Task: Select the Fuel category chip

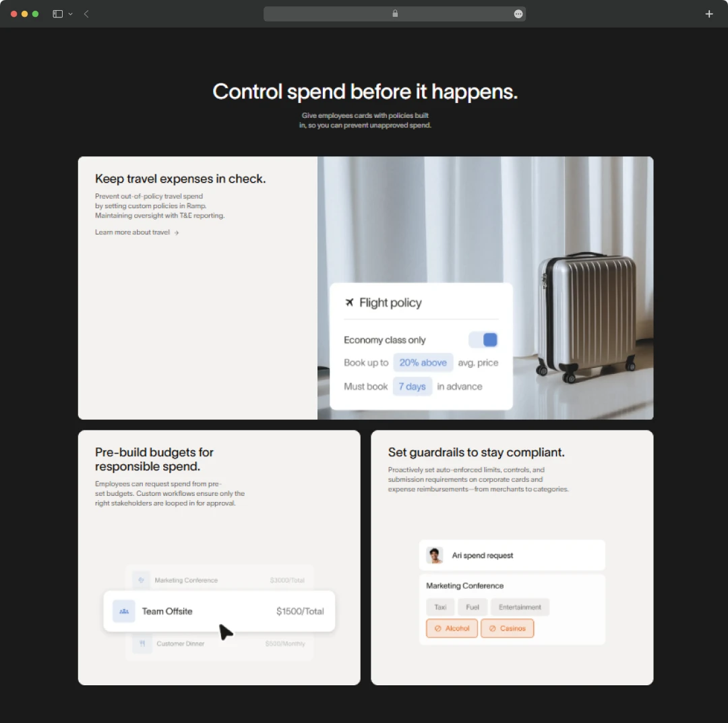Action: click(x=472, y=607)
